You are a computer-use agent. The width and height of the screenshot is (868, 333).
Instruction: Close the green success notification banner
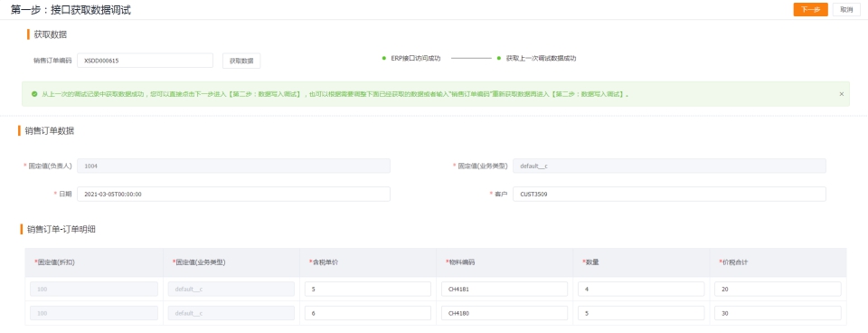842,94
